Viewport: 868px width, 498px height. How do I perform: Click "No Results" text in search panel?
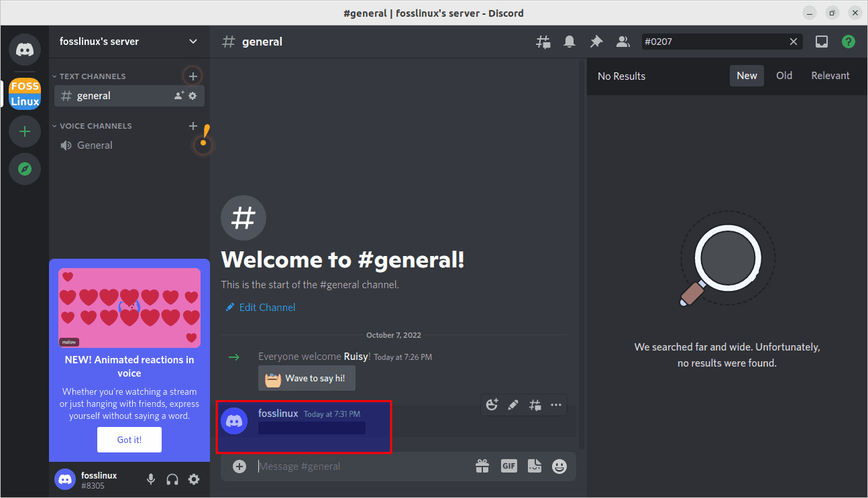pyautogui.click(x=621, y=76)
